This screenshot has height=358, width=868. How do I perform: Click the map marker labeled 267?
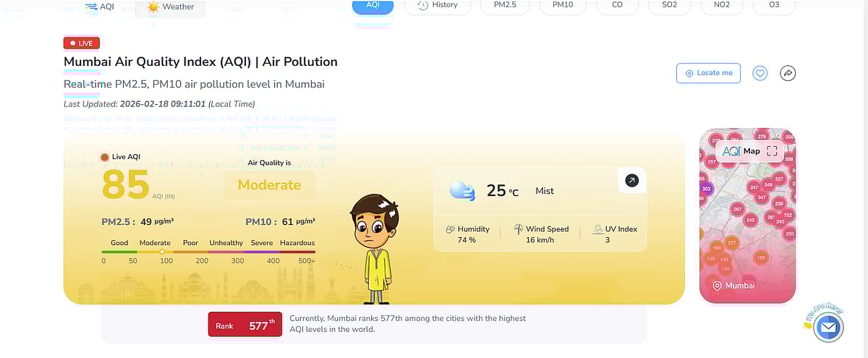point(737,209)
